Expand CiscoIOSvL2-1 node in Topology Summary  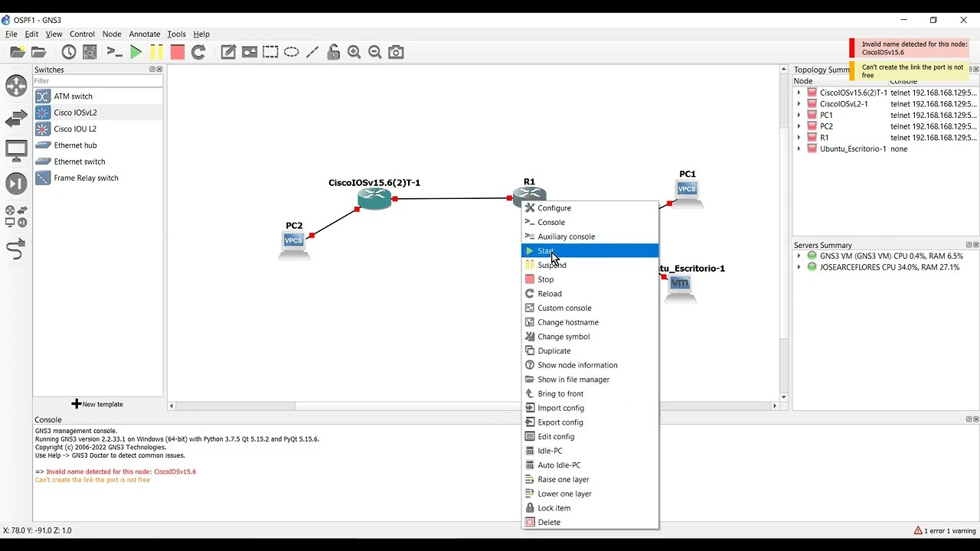point(799,104)
